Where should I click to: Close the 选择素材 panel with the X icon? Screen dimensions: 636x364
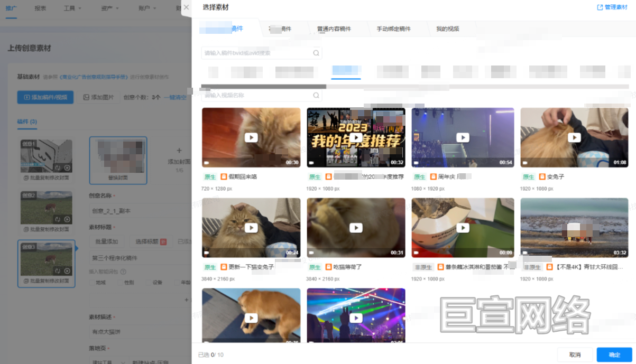(186, 7)
